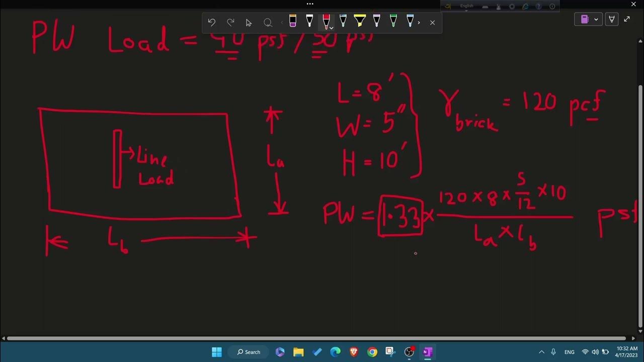The width and height of the screenshot is (644, 362).
Task: Open File Explorer from the taskbar
Action: click(298, 352)
